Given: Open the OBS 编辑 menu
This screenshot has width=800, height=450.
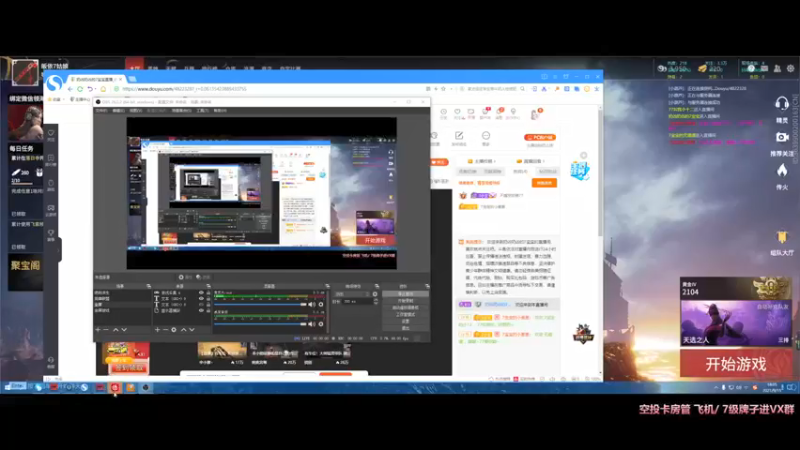Looking at the screenshot, I should click(118, 110).
